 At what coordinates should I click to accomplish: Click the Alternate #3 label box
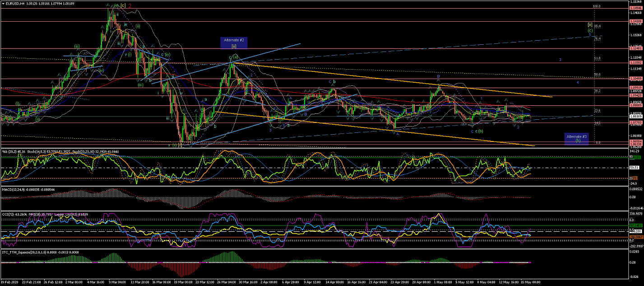pyautogui.click(x=589, y=138)
